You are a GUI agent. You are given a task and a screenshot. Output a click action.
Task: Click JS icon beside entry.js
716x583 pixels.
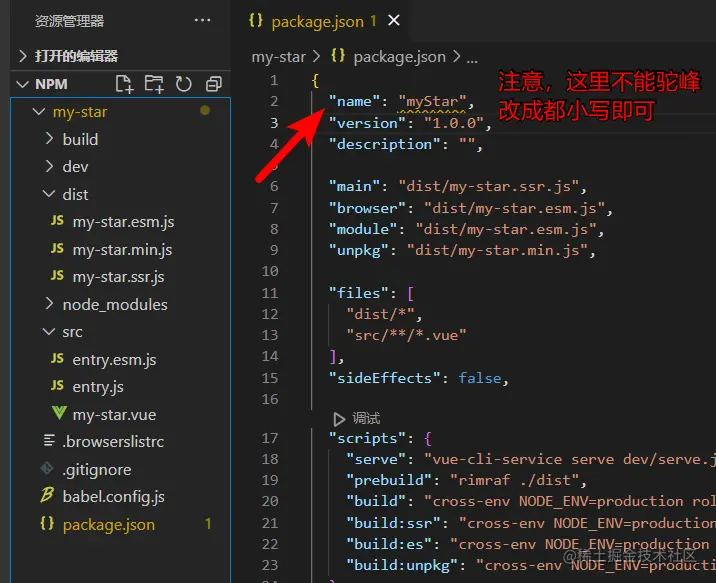(57, 386)
